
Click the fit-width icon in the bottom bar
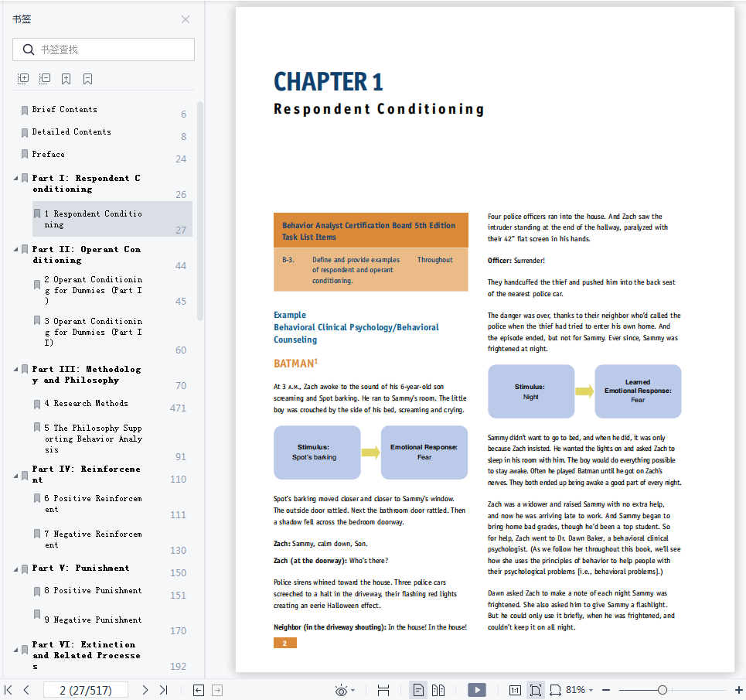(383, 690)
